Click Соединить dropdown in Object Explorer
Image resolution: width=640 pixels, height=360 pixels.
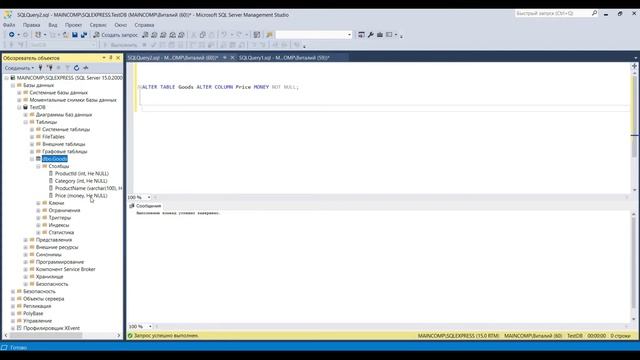point(20,68)
